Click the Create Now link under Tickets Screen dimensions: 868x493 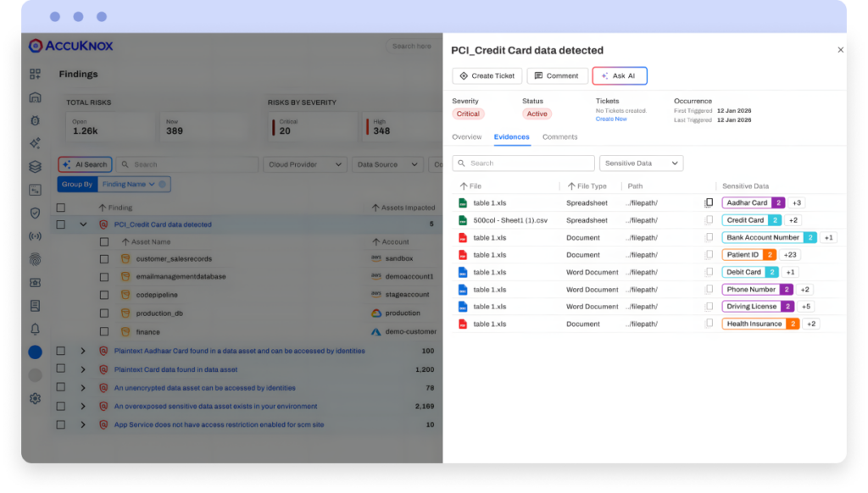(611, 119)
